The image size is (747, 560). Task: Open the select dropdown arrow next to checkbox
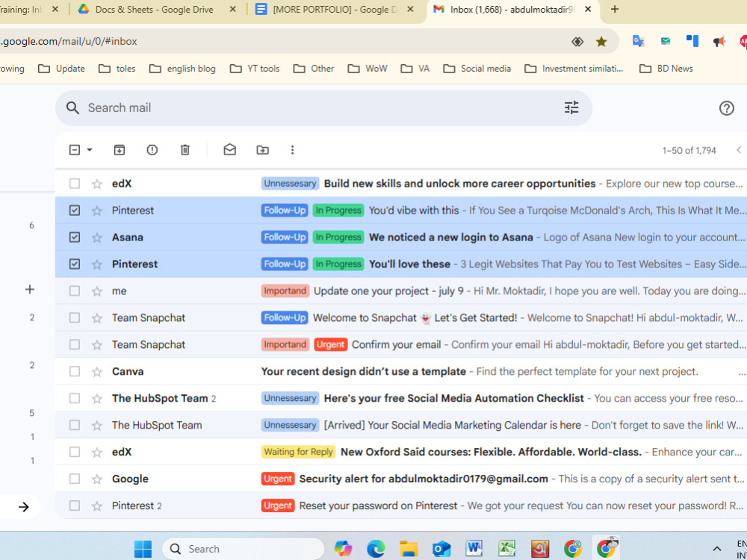[89, 150]
